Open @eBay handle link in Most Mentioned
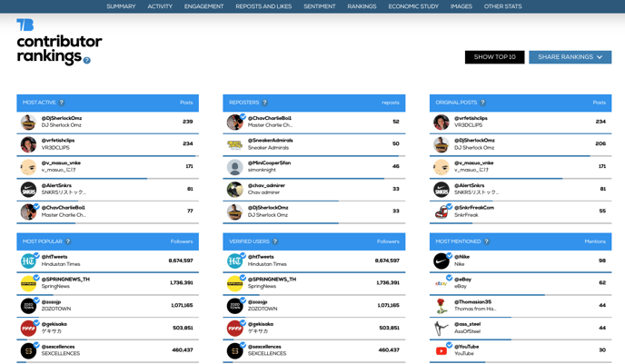625x364 pixels. point(462,280)
